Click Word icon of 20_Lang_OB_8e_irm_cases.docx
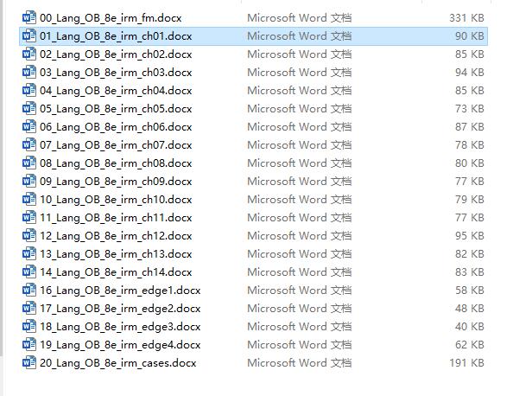Image resolution: width=532 pixels, height=396 pixels. (29, 363)
